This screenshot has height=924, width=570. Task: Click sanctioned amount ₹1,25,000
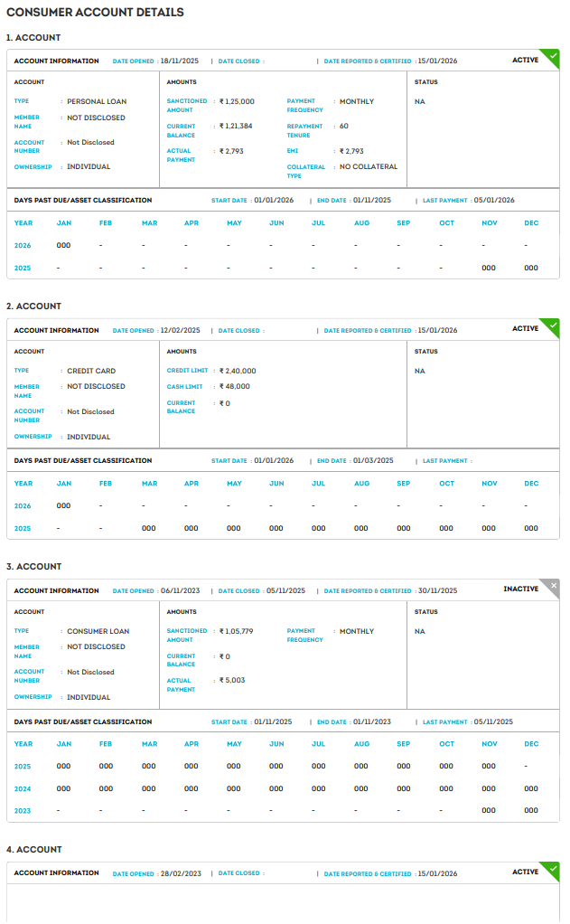coord(237,101)
